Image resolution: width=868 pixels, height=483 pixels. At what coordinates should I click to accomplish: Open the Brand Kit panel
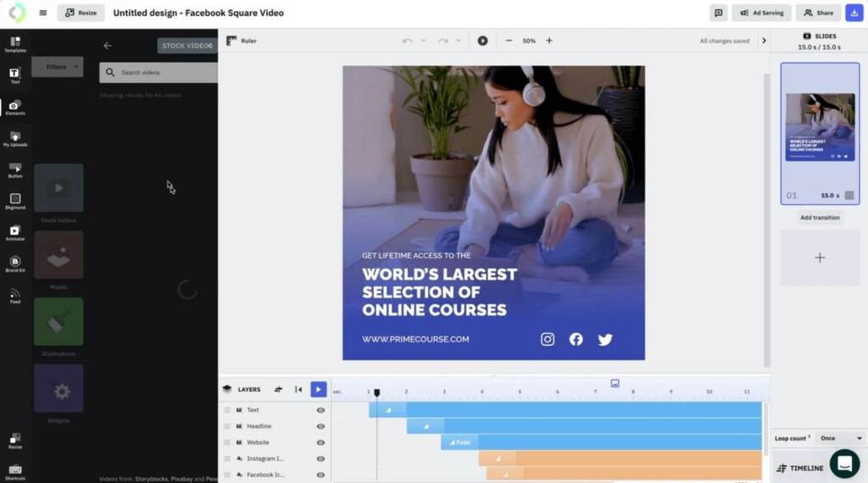(x=14, y=264)
